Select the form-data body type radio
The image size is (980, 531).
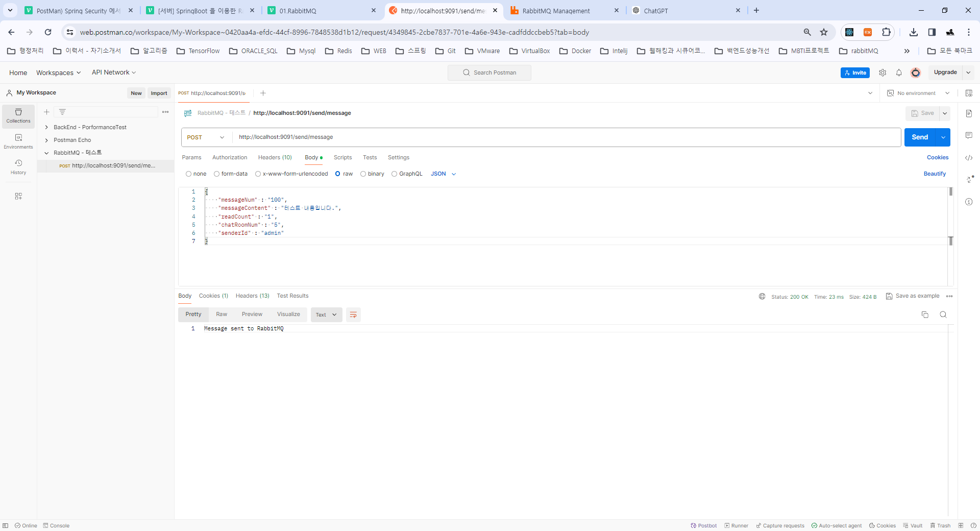click(x=216, y=174)
